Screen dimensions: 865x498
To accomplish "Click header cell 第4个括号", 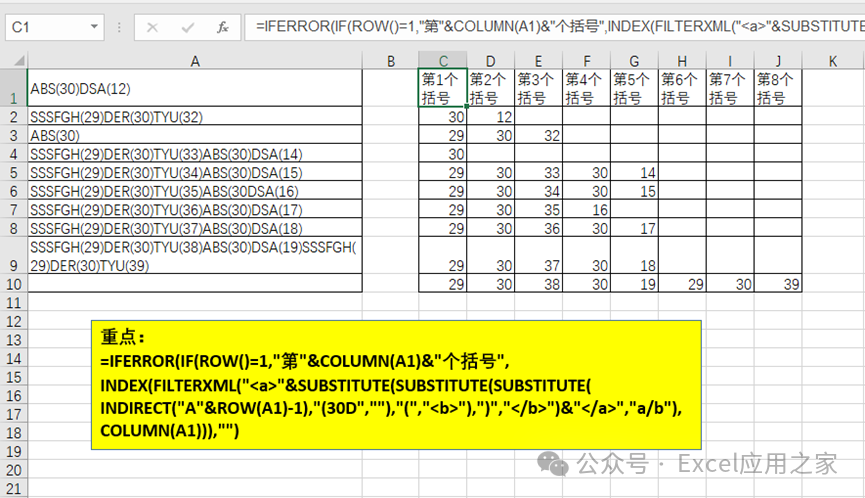I will coord(586,88).
